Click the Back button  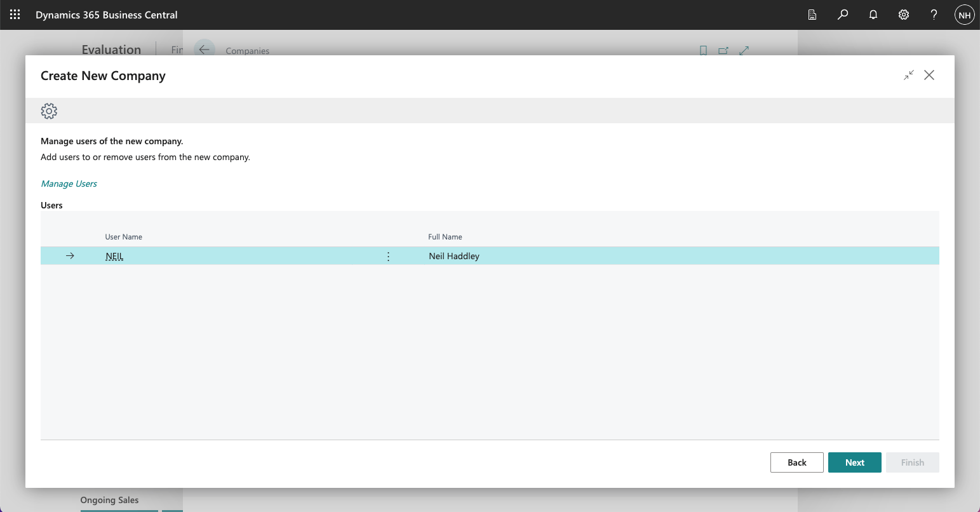[x=797, y=462]
